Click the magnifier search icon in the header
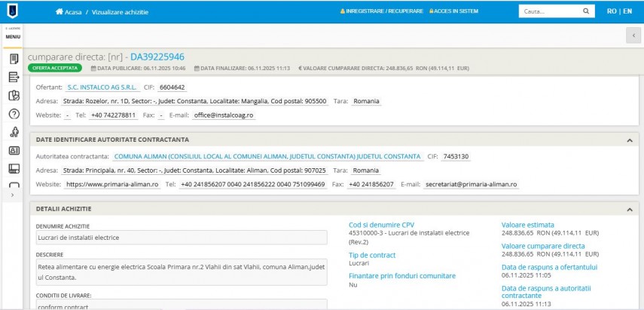 tap(586, 12)
